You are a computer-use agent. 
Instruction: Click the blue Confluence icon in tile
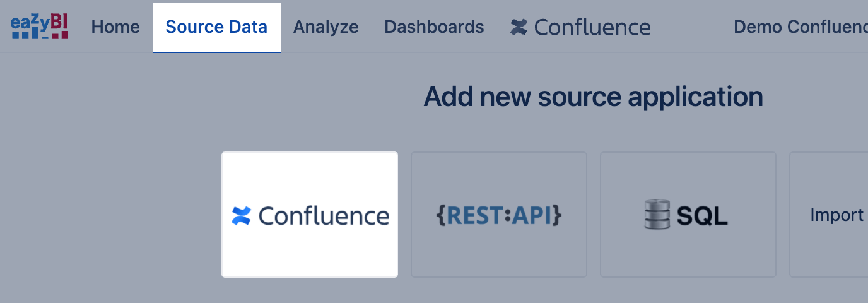coord(241,216)
